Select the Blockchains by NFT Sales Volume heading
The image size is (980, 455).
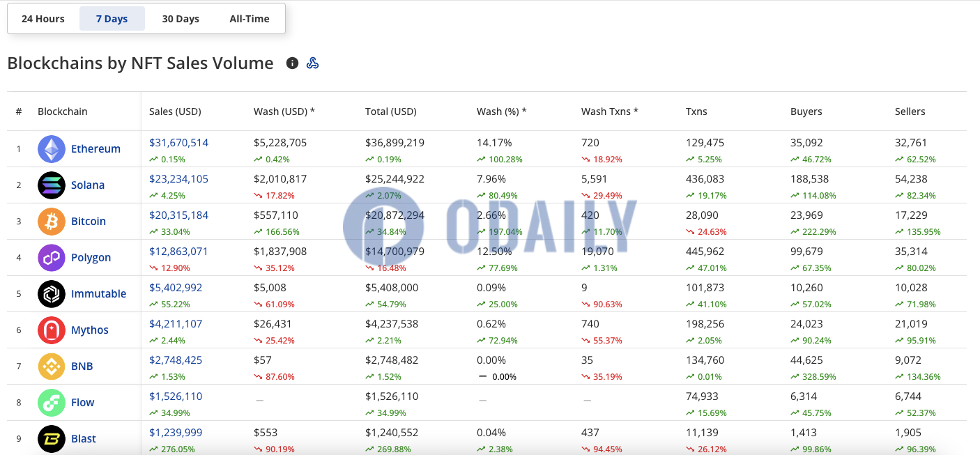(x=140, y=63)
